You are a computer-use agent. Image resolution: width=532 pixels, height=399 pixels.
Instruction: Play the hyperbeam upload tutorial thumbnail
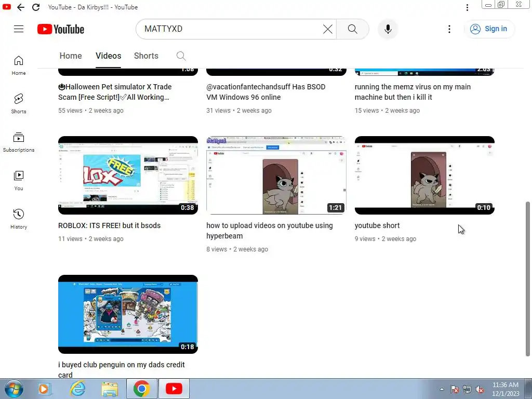click(276, 175)
